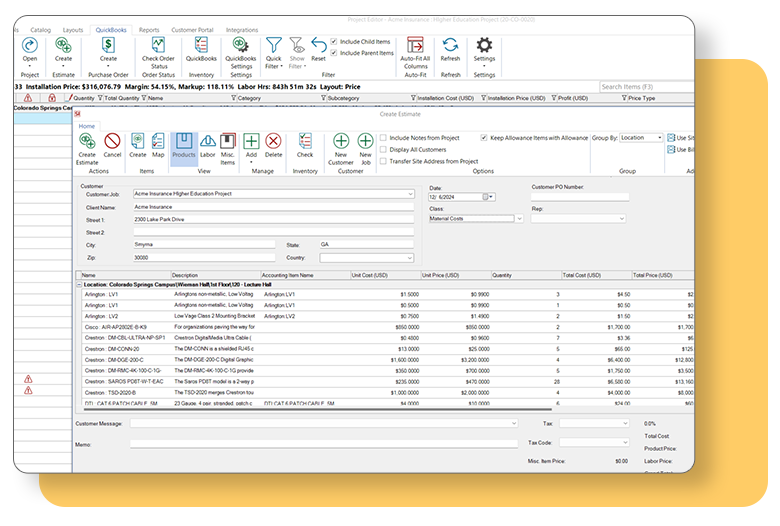Click Add icon in Manage group
This screenshot has width=780, height=526.
[x=251, y=142]
